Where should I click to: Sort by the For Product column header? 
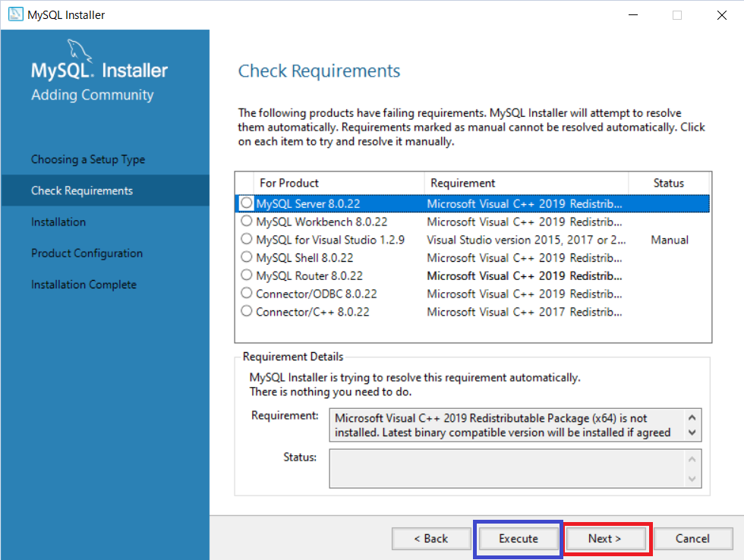[339, 183]
